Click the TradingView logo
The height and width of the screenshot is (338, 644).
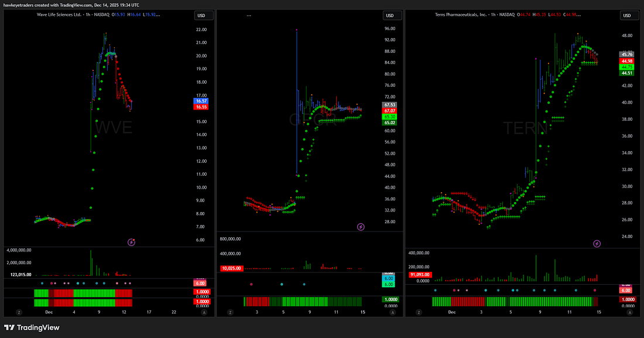[x=32, y=327]
